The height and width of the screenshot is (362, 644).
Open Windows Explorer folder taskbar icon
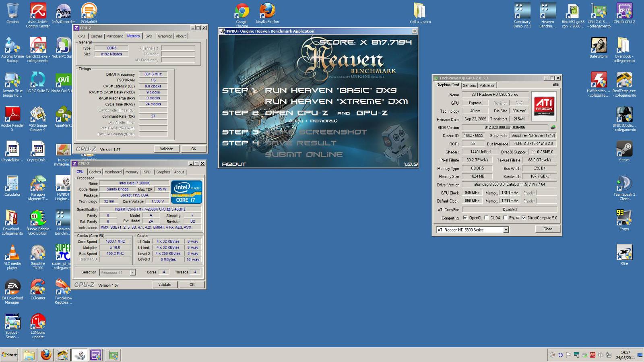point(29,355)
